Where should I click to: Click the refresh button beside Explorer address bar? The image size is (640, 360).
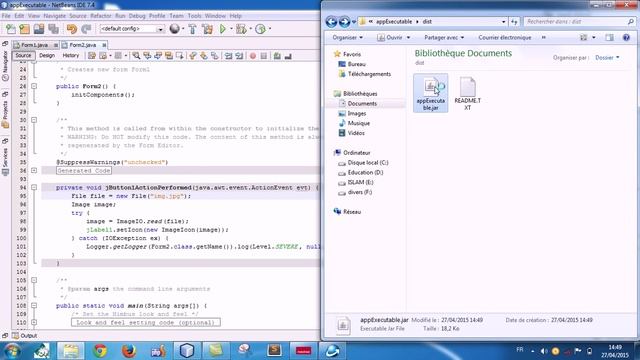click(x=514, y=22)
